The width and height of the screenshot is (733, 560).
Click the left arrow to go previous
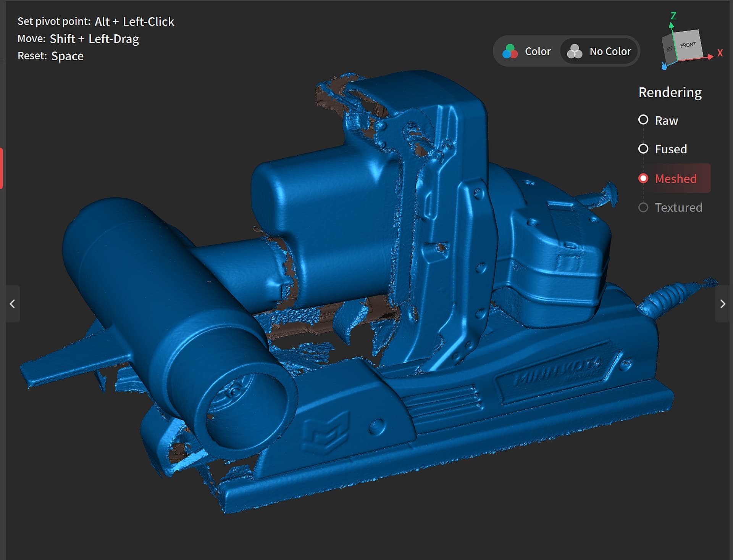pyautogui.click(x=12, y=304)
